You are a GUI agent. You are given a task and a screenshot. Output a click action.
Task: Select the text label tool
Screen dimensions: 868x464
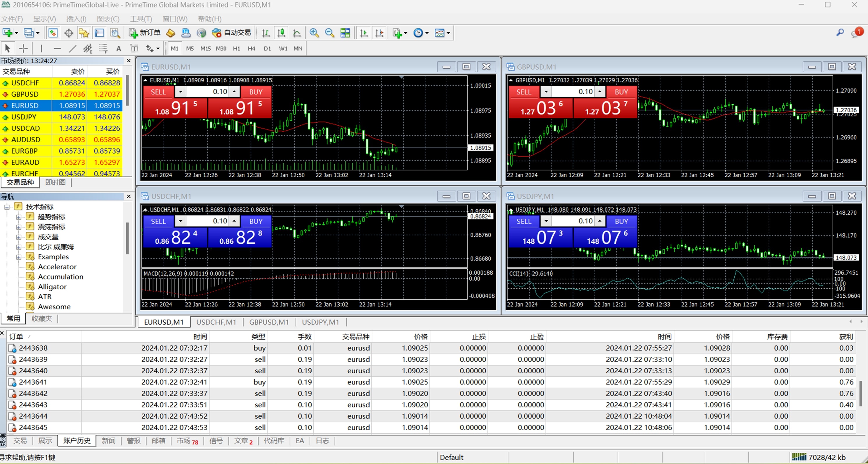(134, 48)
